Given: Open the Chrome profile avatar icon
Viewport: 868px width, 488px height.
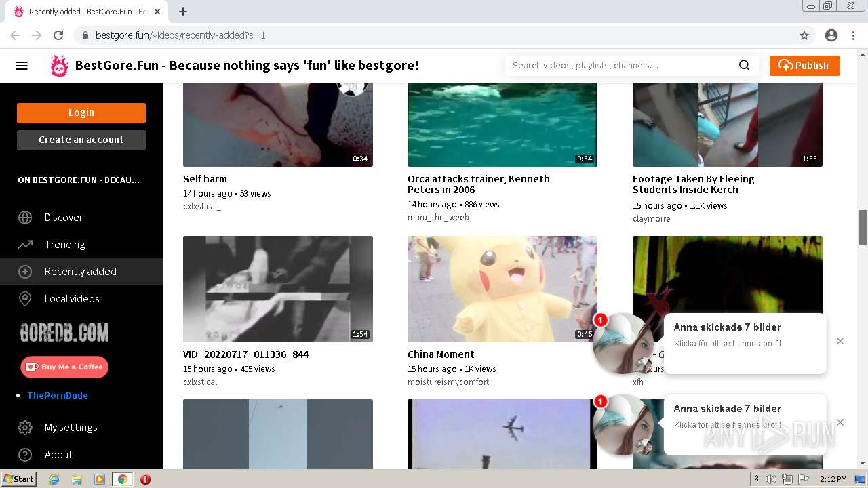Looking at the screenshot, I should (x=831, y=35).
